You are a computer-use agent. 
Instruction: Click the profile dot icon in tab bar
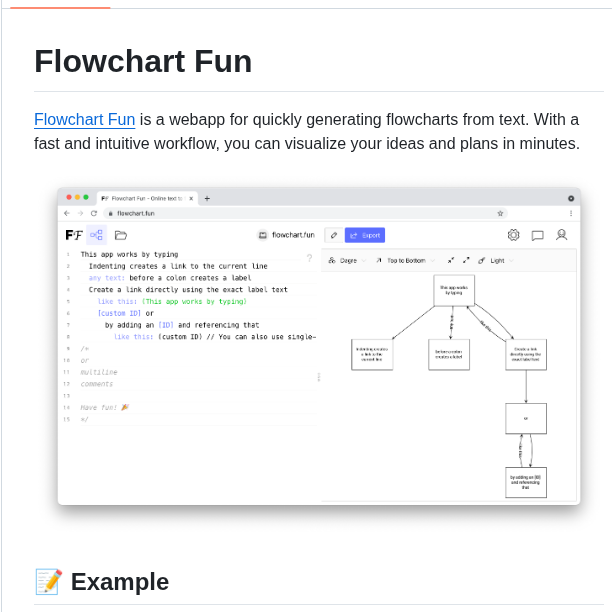click(571, 198)
